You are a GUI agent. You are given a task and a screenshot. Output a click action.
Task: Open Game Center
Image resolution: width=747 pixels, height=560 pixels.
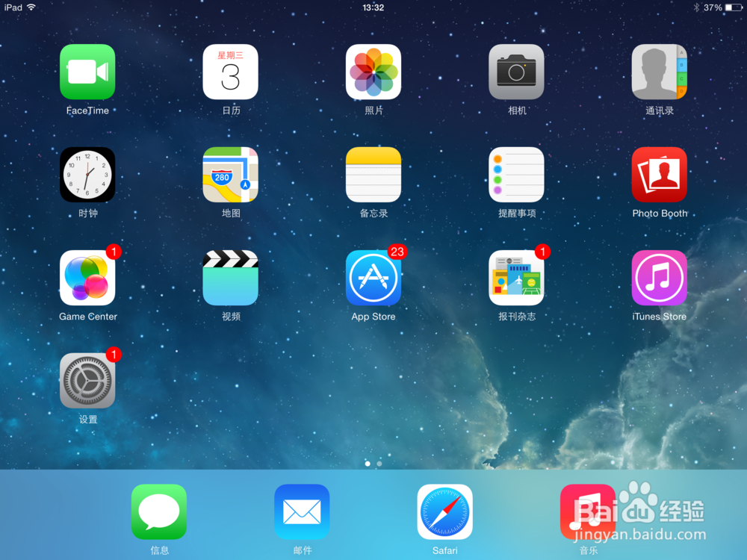87,278
